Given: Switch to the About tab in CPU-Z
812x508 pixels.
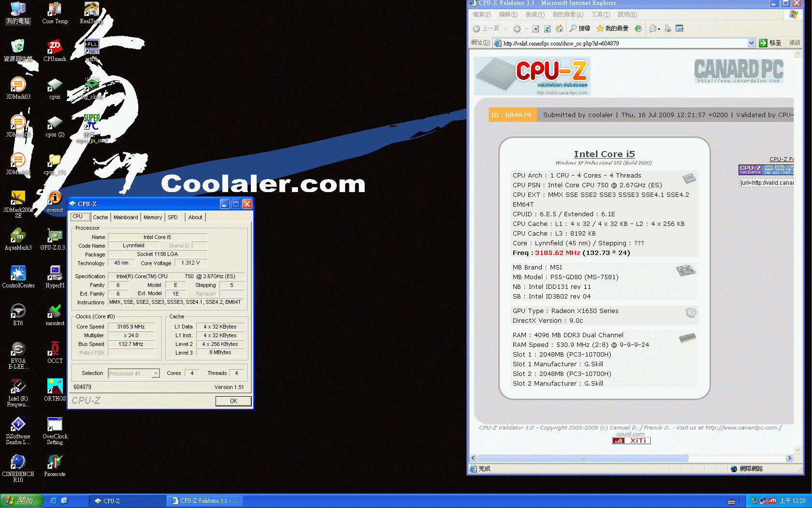Looking at the screenshot, I should pos(195,217).
